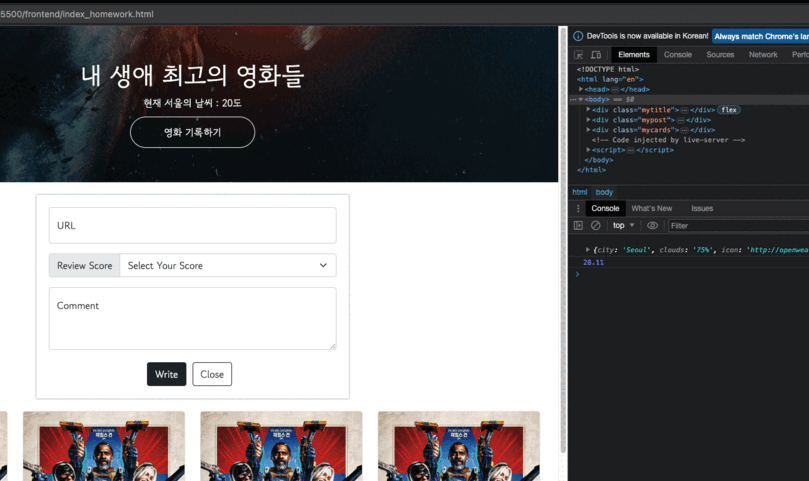Click the Review Score label

85,265
